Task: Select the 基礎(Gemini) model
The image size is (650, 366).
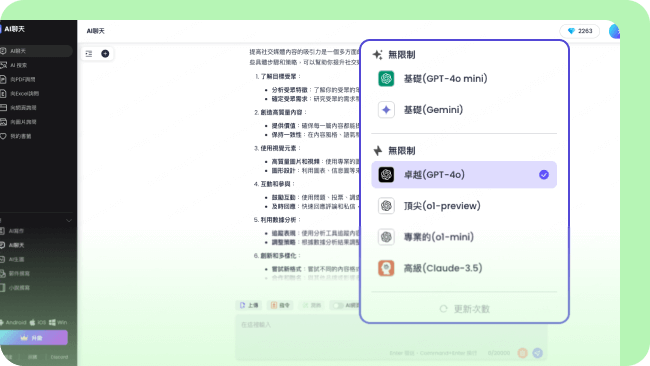Action: tap(464, 110)
